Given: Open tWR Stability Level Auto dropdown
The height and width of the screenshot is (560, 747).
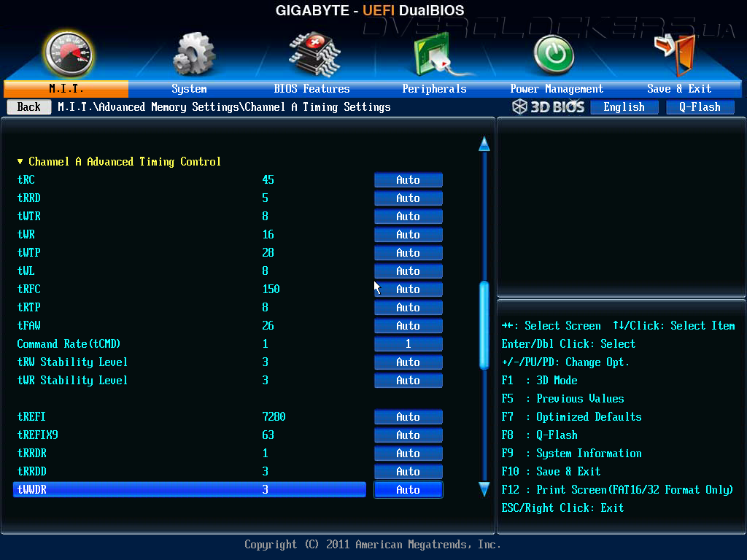Looking at the screenshot, I should [409, 381].
